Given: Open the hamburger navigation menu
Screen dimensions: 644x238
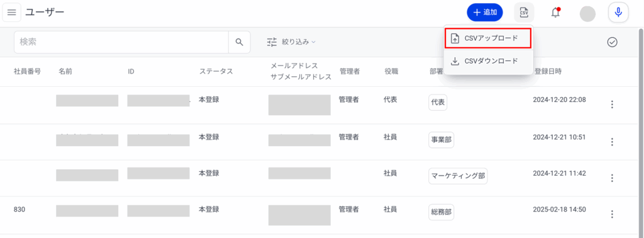Looking at the screenshot, I should coord(11,13).
